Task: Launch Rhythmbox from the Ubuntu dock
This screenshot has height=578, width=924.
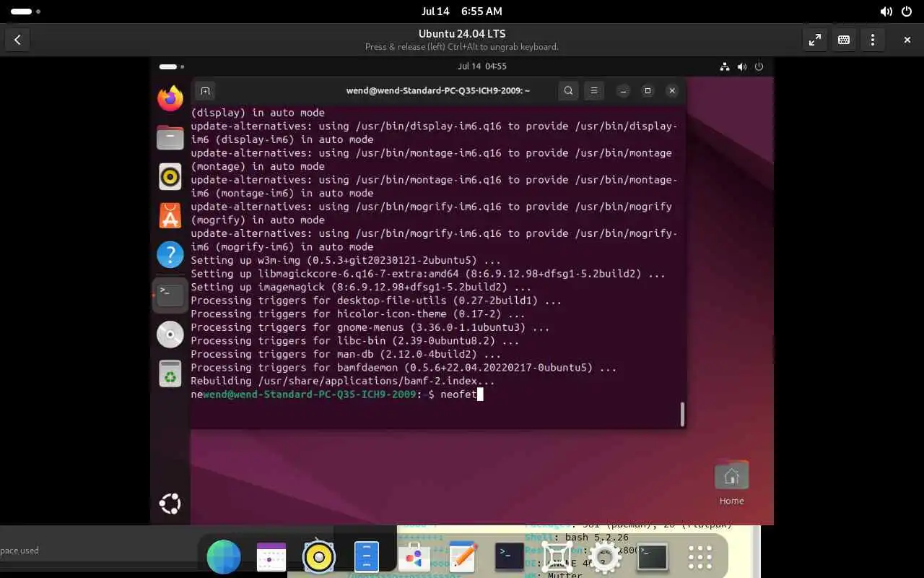Action: (x=170, y=176)
